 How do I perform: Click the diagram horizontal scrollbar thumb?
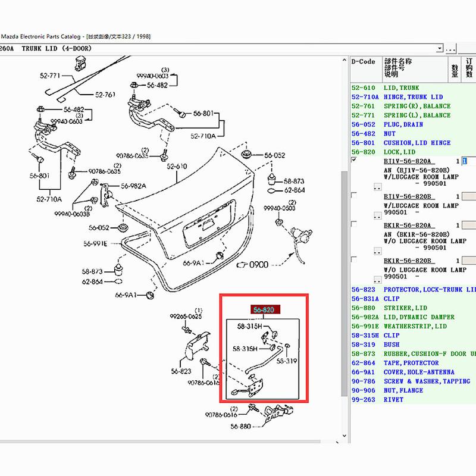[160, 442]
